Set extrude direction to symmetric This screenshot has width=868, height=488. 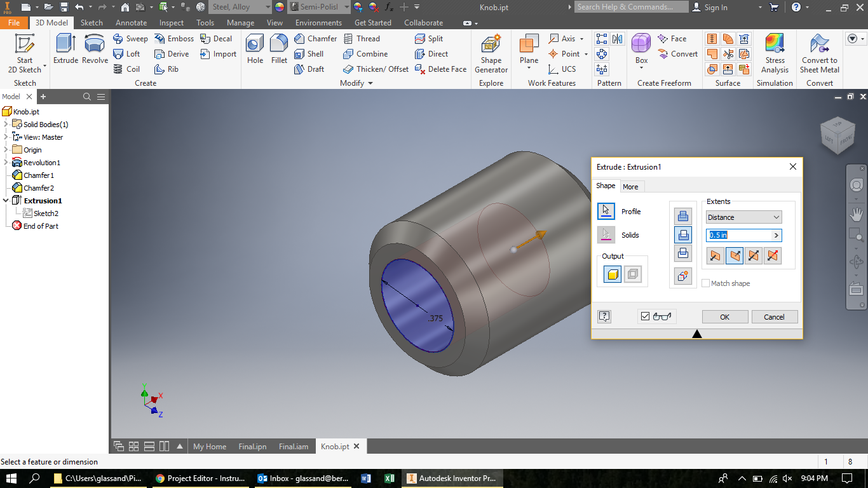click(754, 255)
